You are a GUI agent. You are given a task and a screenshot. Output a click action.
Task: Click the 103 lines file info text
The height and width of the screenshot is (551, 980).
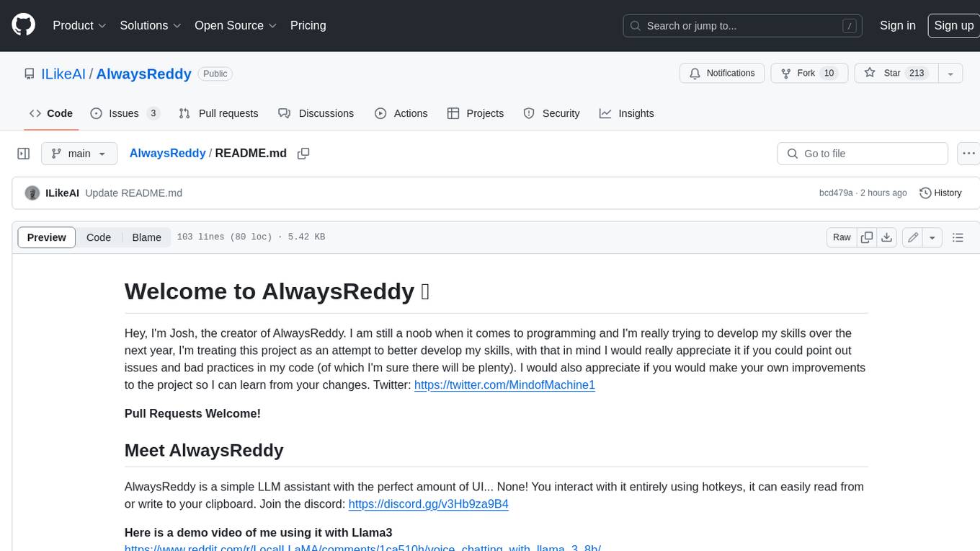[x=251, y=237]
